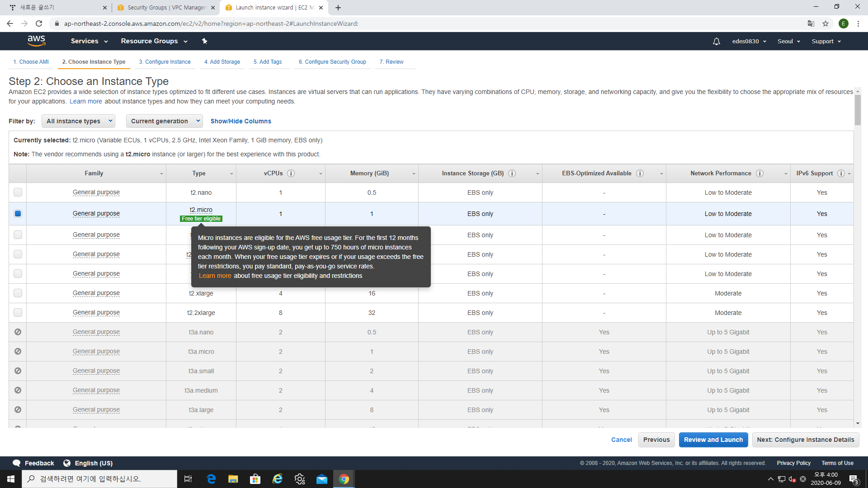This screenshot has width=868, height=488.
Task: Go to step 1. Choose AMI tab
Action: (31, 62)
